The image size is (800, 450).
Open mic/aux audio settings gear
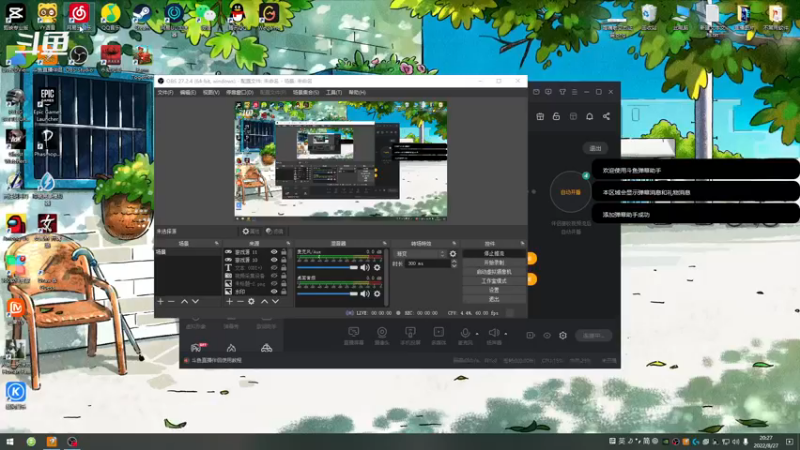[x=377, y=267]
